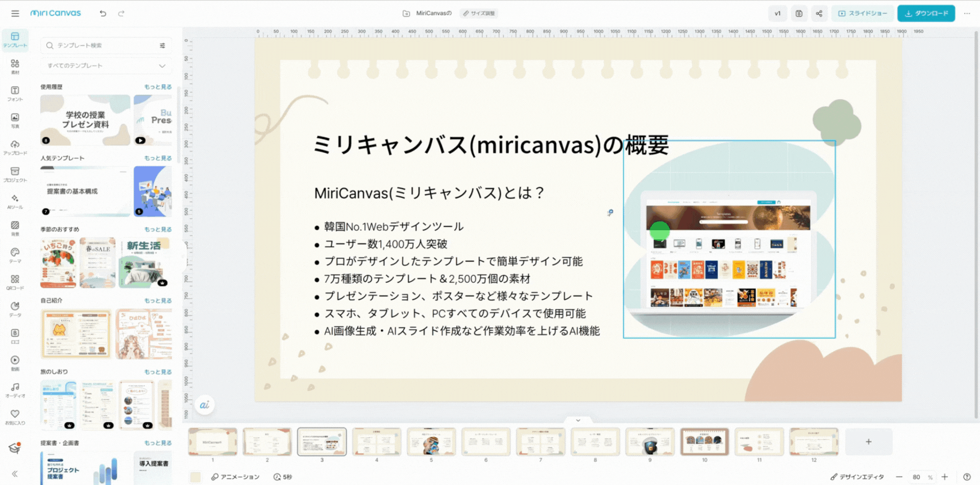Click the ダウンロード download button
This screenshot has width=980, height=485.
926,13
